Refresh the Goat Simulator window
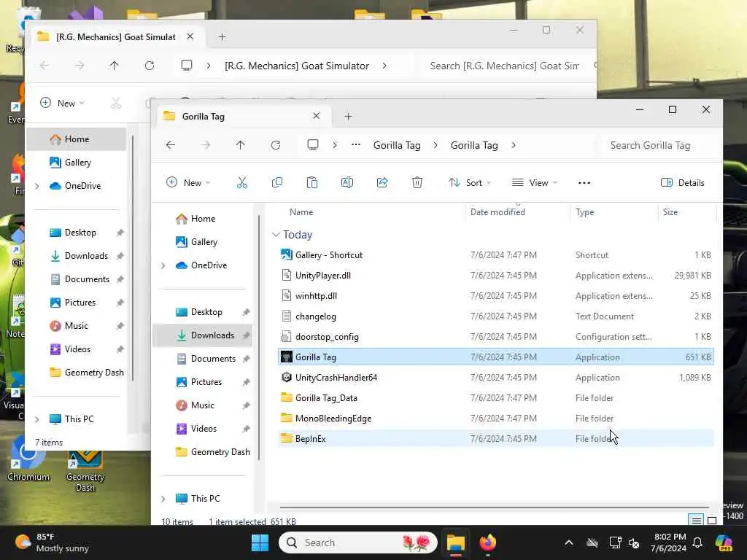 [x=150, y=66]
